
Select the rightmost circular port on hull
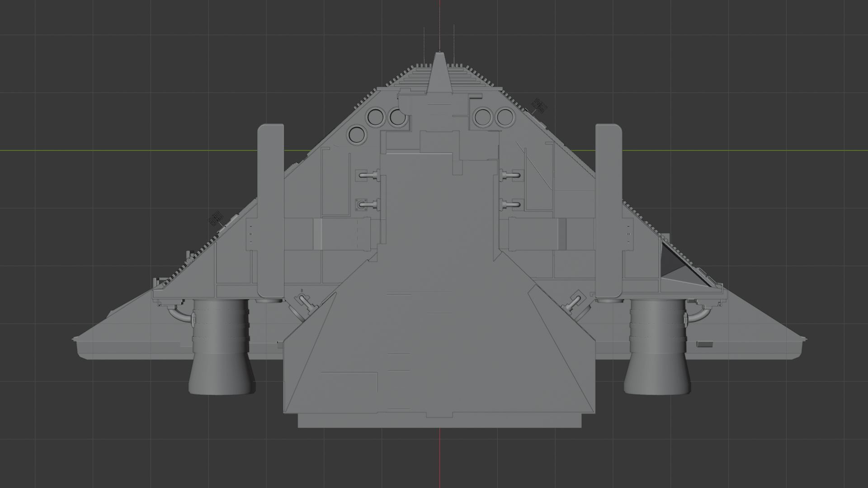[x=505, y=117]
